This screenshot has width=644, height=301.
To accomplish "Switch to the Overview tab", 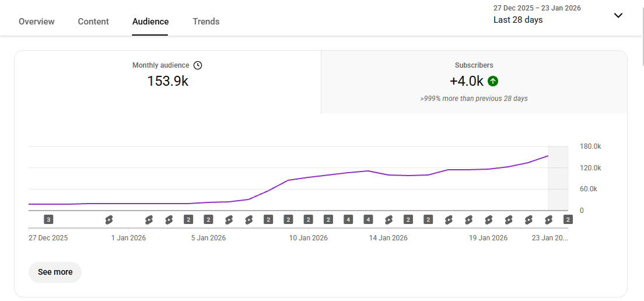I will pos(36,22).
